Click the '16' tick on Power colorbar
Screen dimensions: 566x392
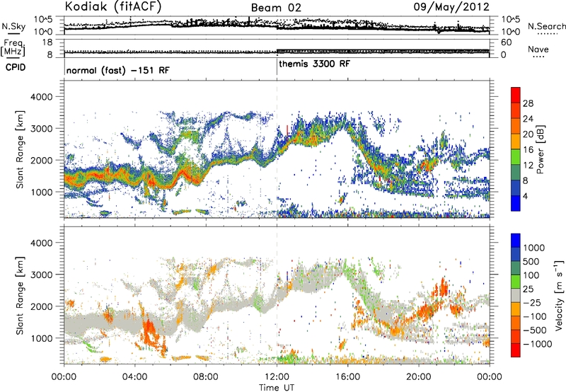(x=528, y=150)
